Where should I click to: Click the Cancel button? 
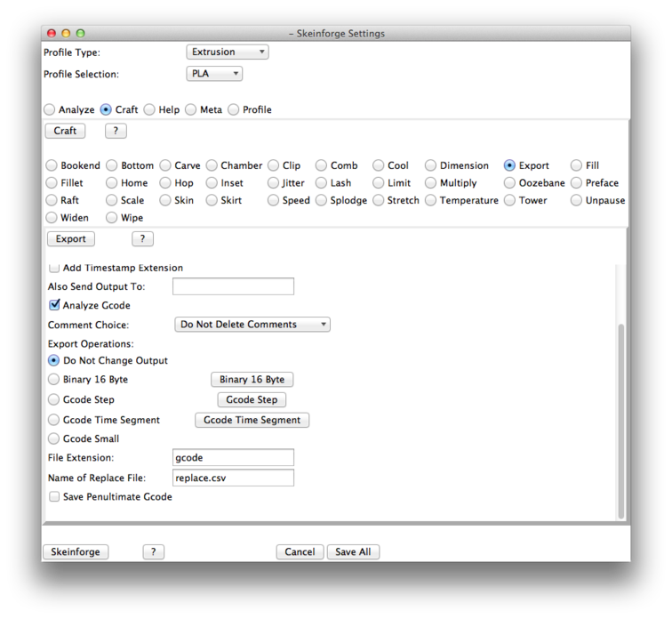click(300, 551)
